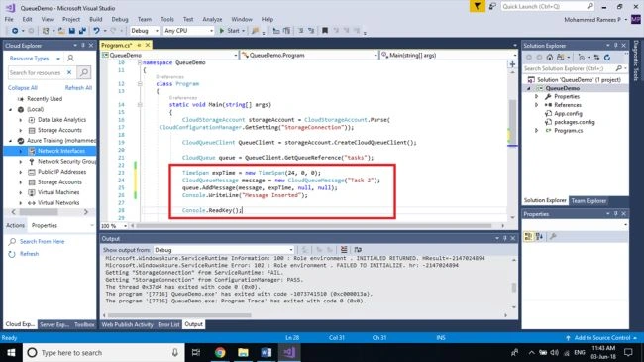Clear the Cloud Explorer search with X
This screenshot has width=644, height=362.
69,72
